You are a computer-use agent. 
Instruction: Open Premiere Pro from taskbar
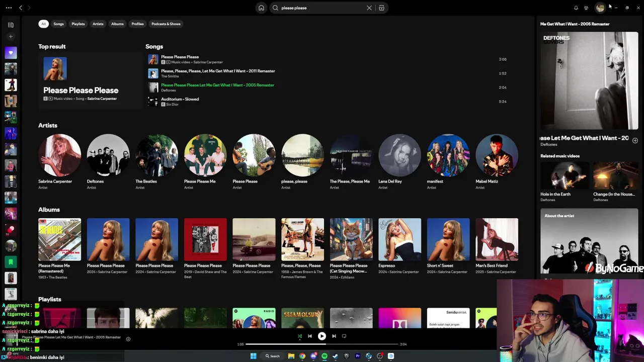point(358,356)
